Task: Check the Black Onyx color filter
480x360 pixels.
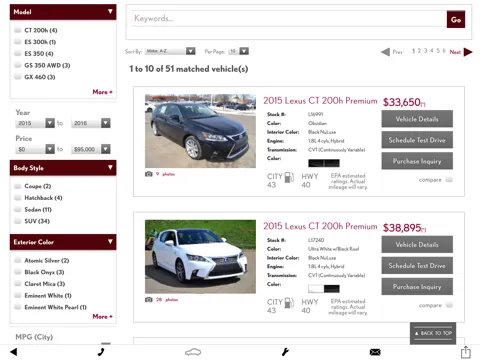Action: tap(18, 272)
